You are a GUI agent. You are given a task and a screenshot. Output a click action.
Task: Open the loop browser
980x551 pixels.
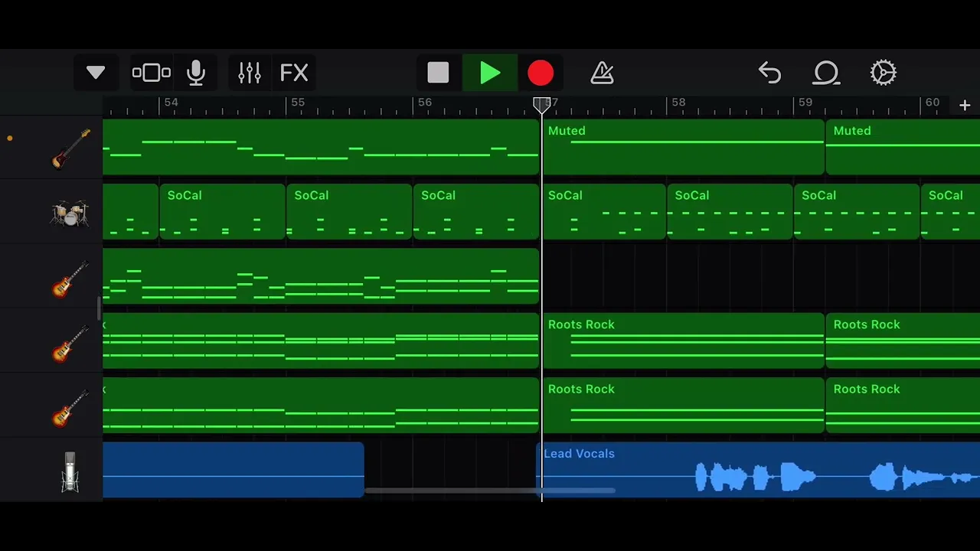(826, 73)
